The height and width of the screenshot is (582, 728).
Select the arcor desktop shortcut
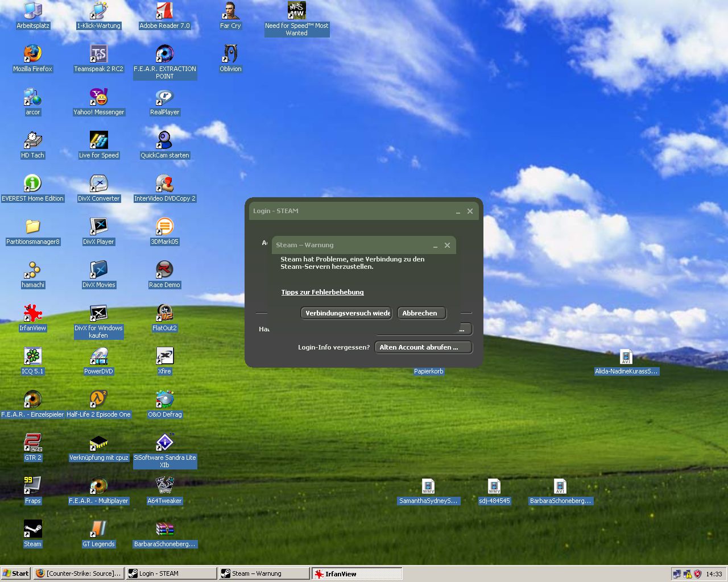click(32, 102)
